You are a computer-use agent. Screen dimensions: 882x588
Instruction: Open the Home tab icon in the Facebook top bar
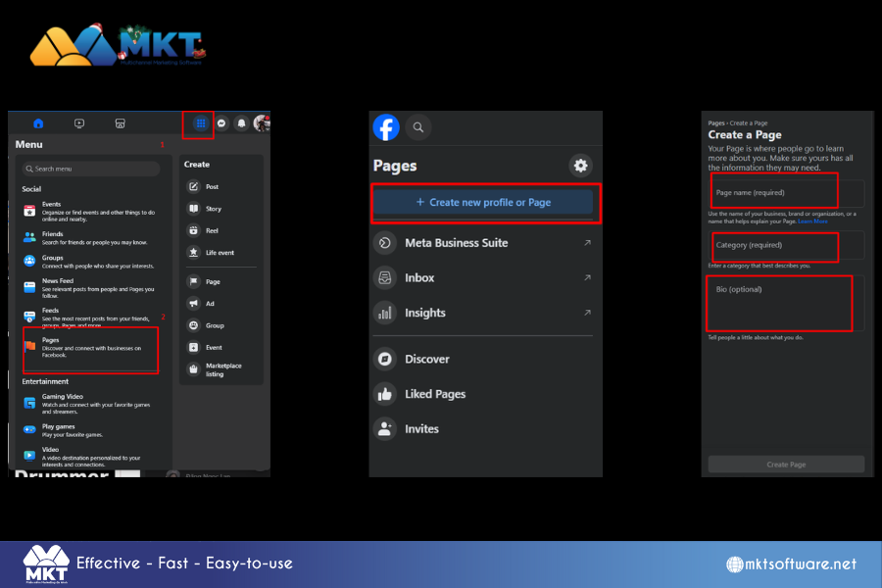tap(38, 123)
